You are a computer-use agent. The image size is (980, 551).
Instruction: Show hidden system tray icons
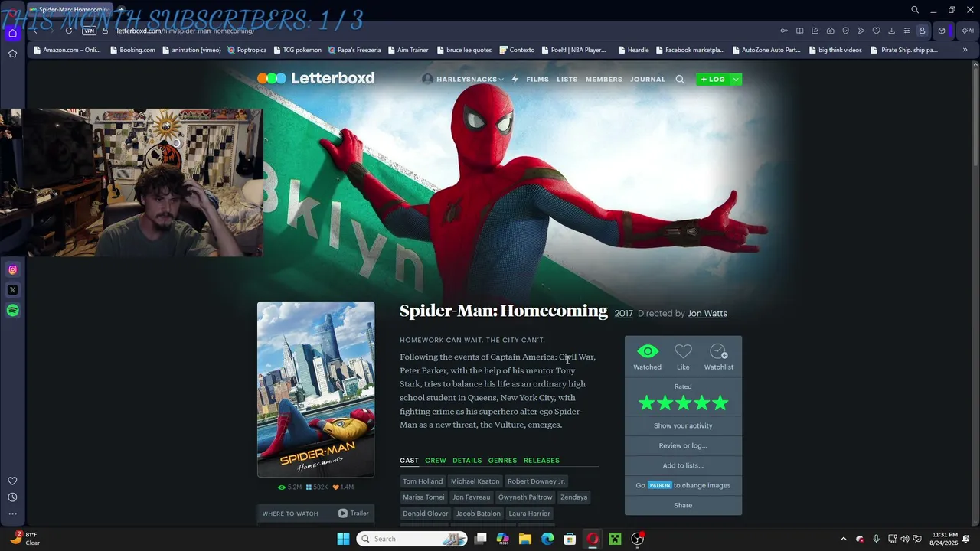844,539
